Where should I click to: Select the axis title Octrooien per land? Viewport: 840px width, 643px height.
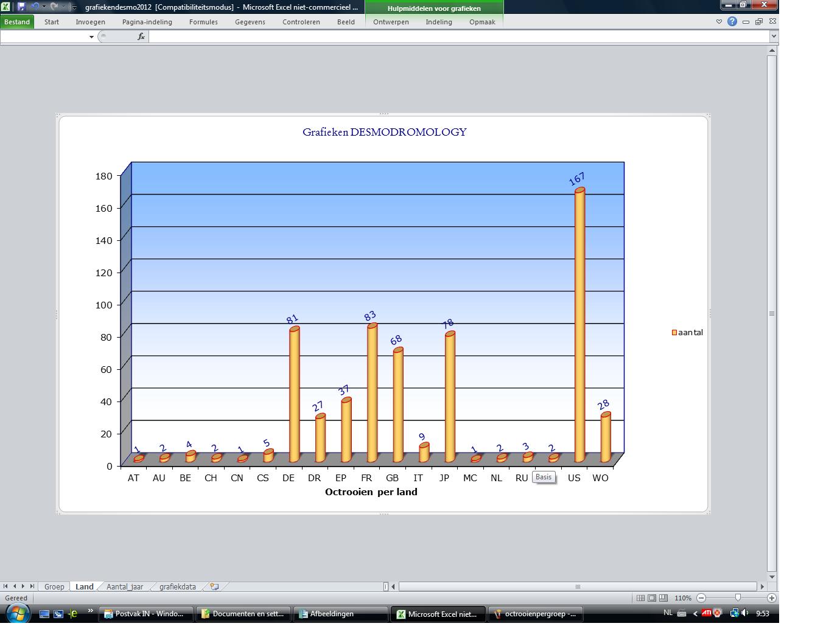(x=371, y=492)
